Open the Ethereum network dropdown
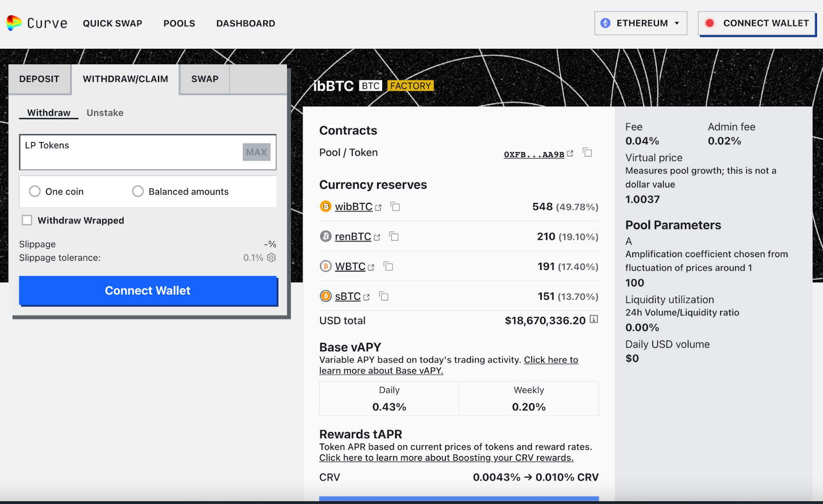Image resolution: width=823 pixels, height=504 pixels. [640, 23]
